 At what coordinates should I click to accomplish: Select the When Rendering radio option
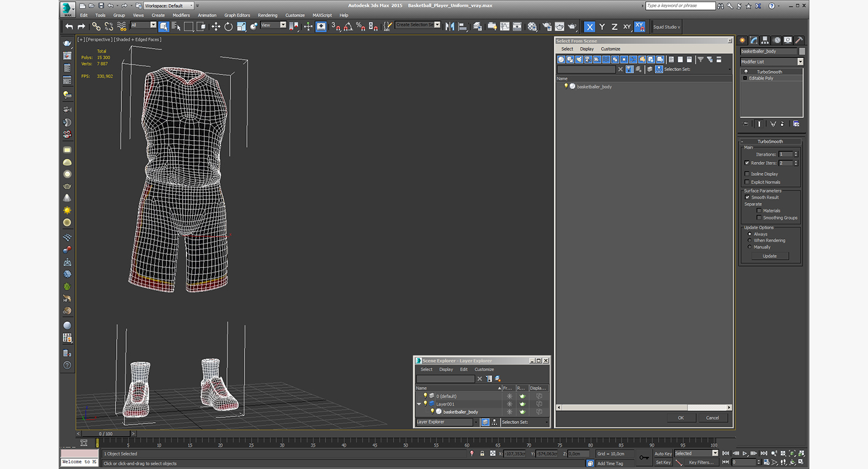[x=750, y=240]
